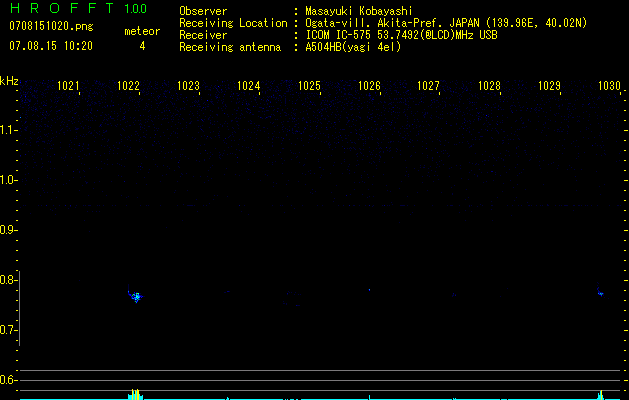Click time axis label 1025
The image size is (629, 400).
pos(309,86)
